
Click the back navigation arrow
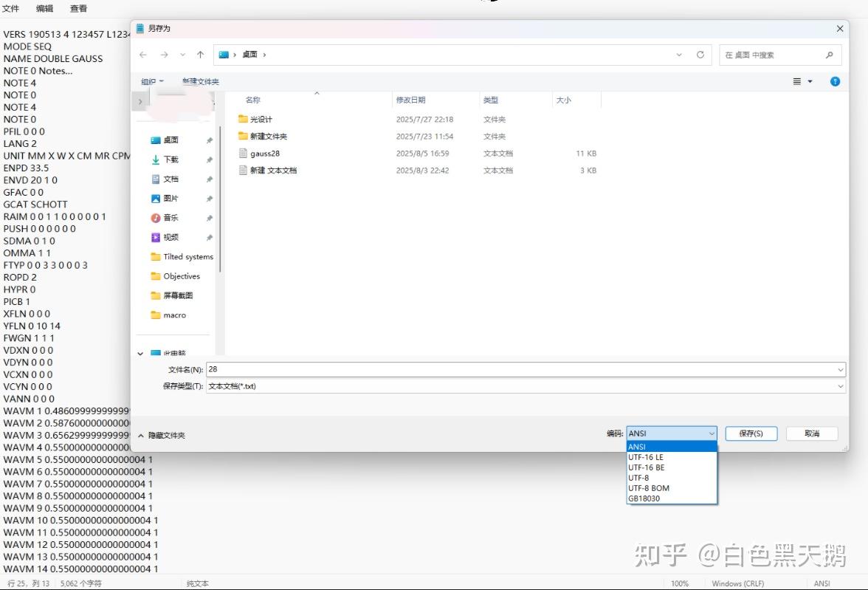[x=143, y=54]
